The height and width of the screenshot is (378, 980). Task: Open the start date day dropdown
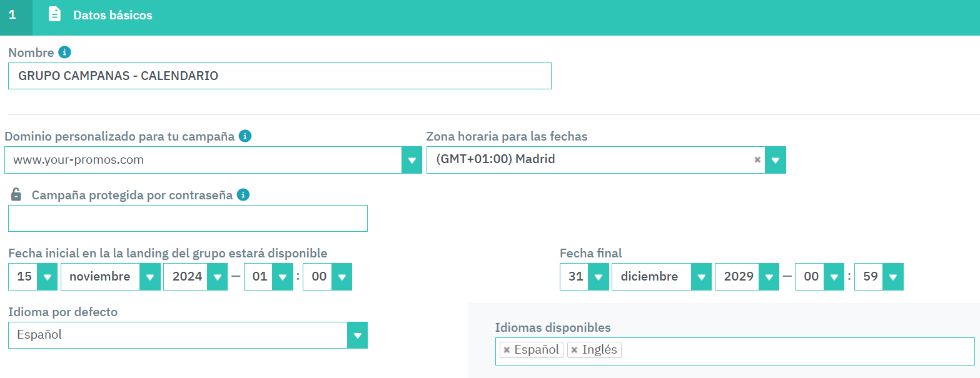(x=48, y=277)
